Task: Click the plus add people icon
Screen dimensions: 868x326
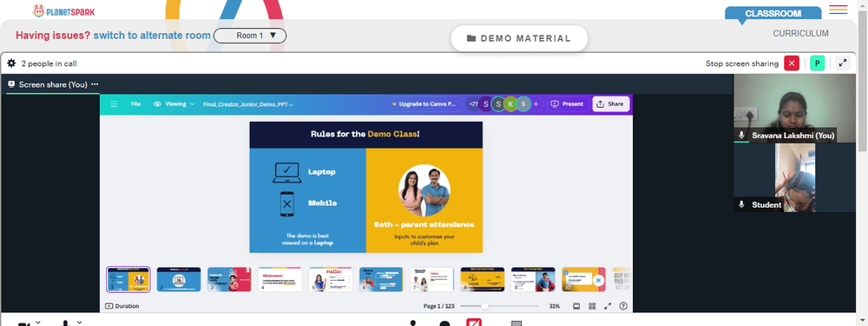Action: 536,103
